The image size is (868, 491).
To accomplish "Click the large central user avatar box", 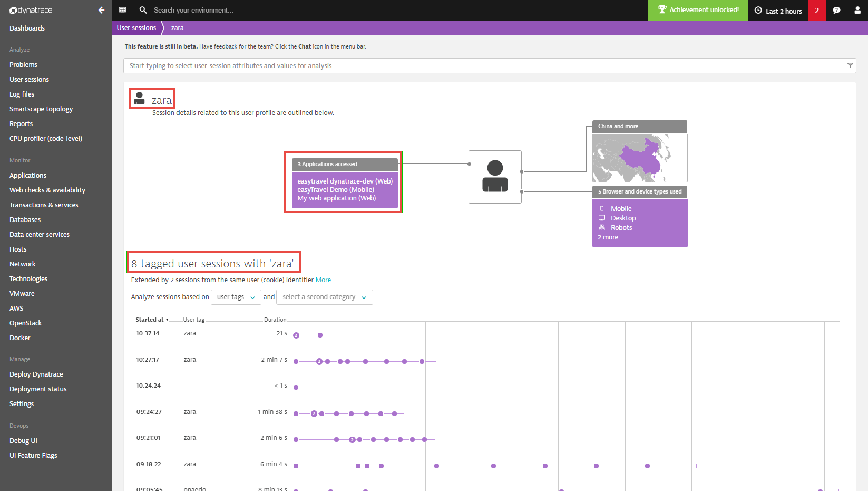I will coord(495,177).
